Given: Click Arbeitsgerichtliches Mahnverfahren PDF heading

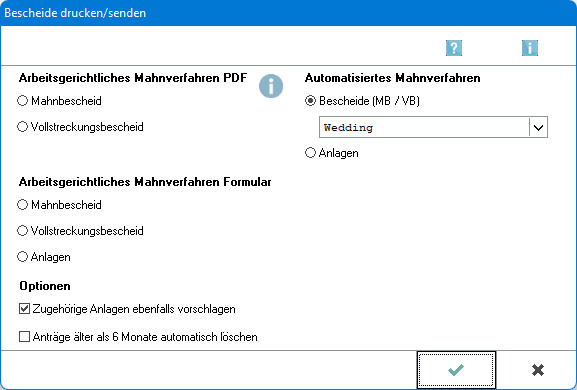Looking at the screenshot, I should pyautogui.click(x=133, y=78).
